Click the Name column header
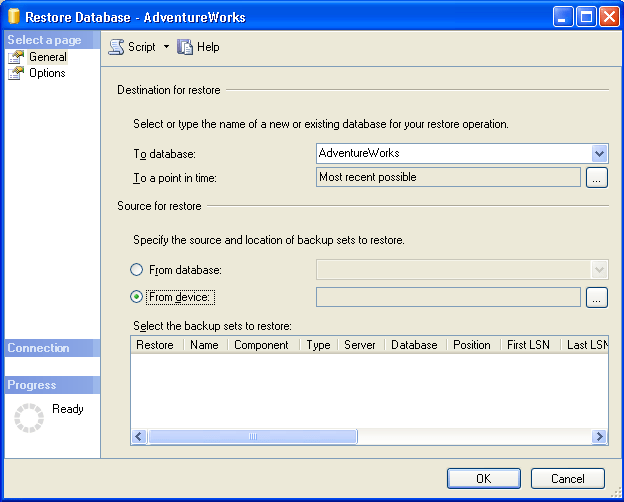 tap(205, 345)
